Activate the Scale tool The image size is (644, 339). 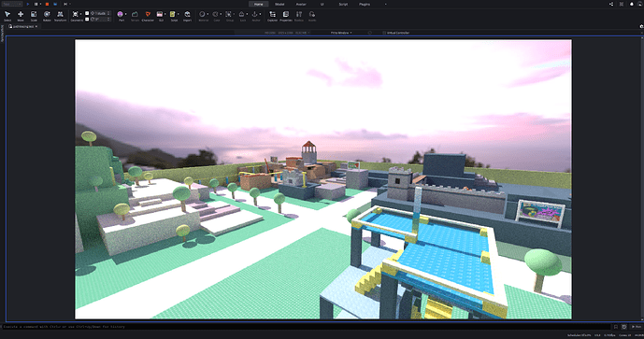pos(34,16)
